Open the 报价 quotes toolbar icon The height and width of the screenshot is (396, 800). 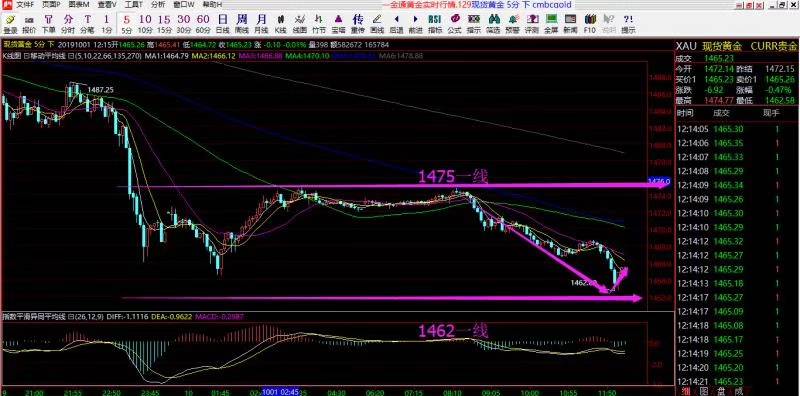click(30, 23)
